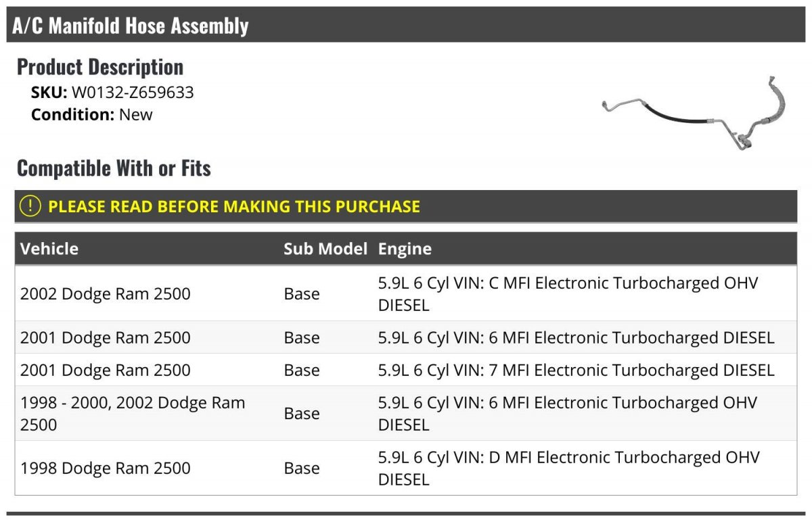Viewport: 812px width, 522px height.
Task: Click the 1998 - 2000, 2002 Dodge Ram vehicle cell
Action: (133, 413)
